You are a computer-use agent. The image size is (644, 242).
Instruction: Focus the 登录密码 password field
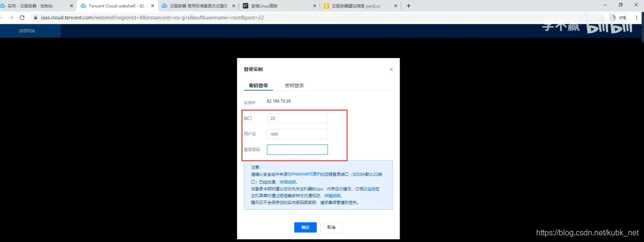click(x=297, y=149)
